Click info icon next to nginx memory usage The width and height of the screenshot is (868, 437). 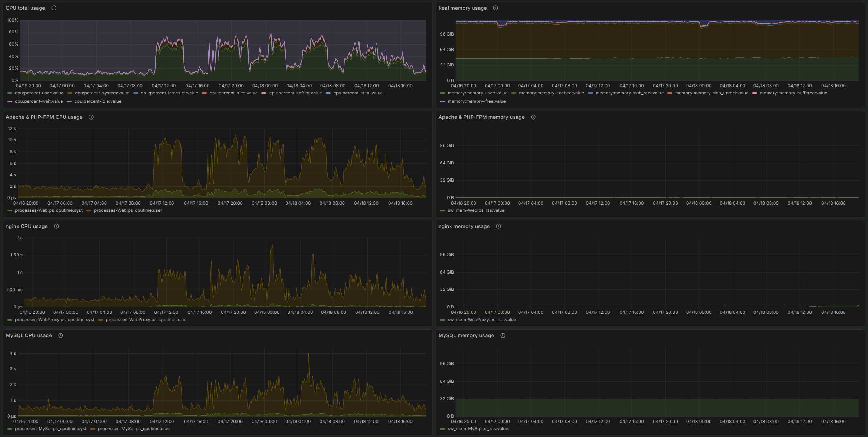pos(498,226)
